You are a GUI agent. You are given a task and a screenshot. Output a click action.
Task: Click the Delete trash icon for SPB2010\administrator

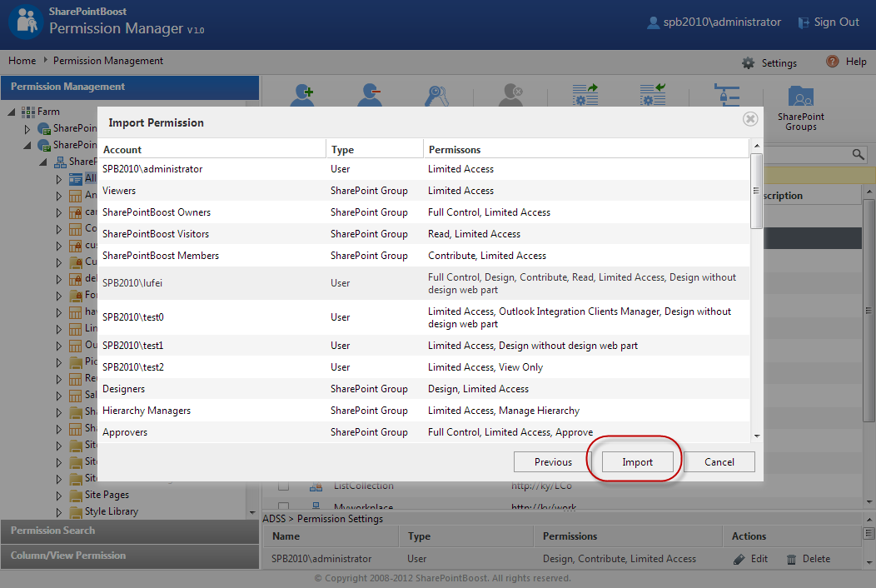(791, 559)
